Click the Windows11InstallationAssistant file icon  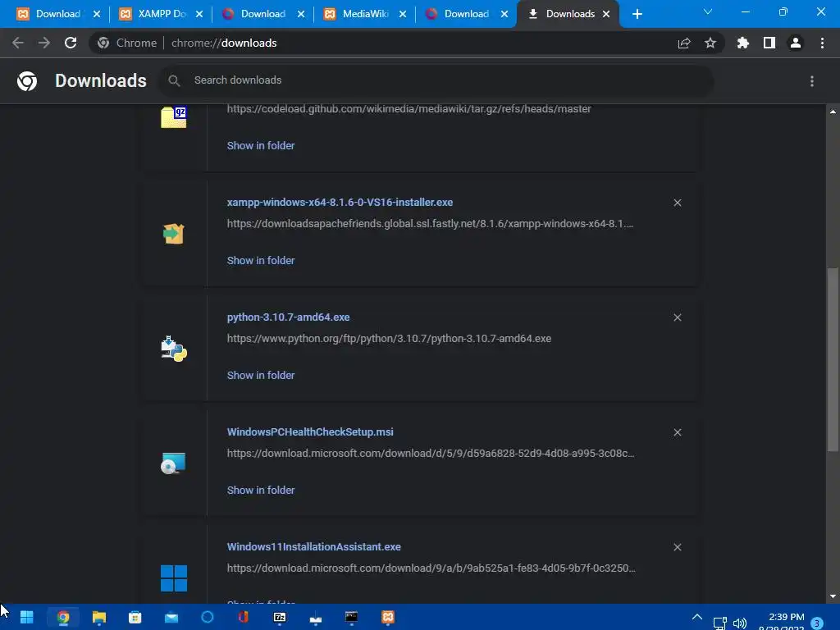coord(174,578)
